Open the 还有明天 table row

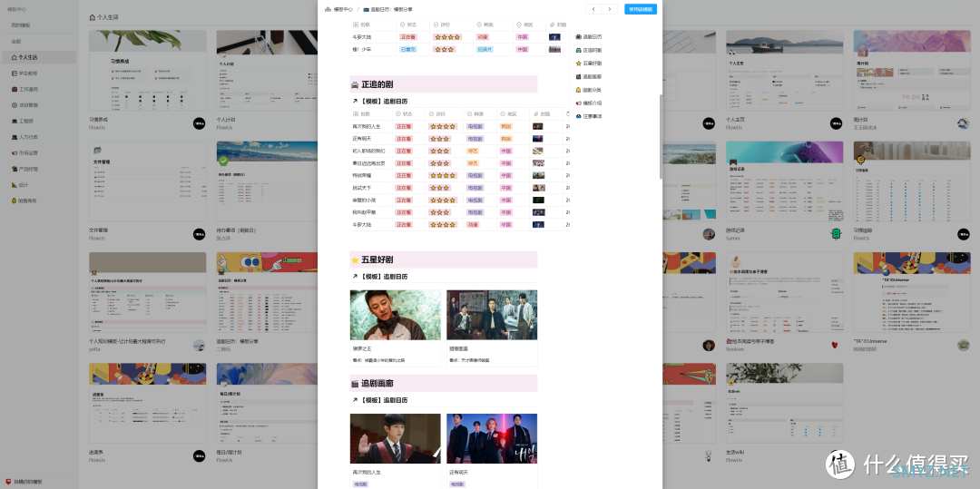459,139
